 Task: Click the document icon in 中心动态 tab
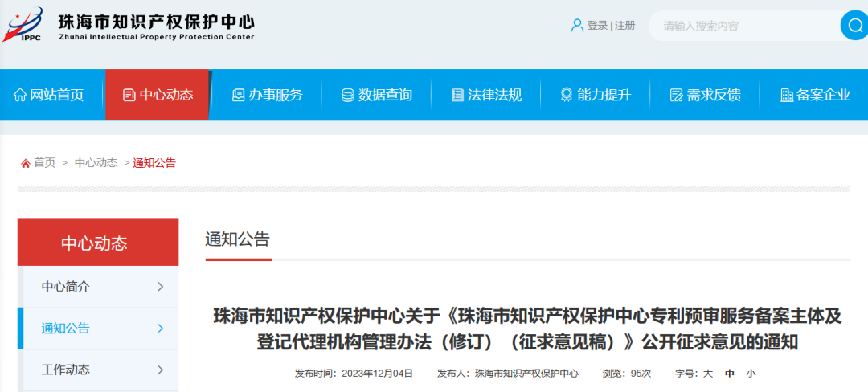129,95
